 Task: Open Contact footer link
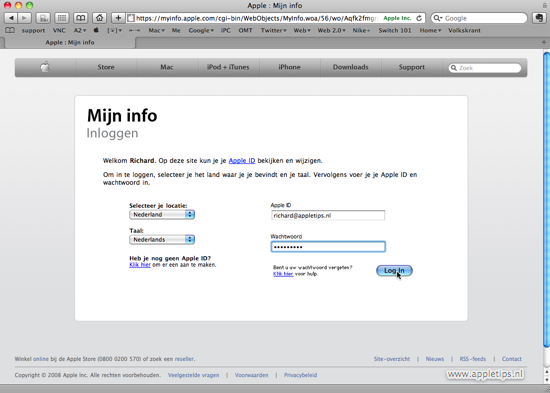coord(511,359)
